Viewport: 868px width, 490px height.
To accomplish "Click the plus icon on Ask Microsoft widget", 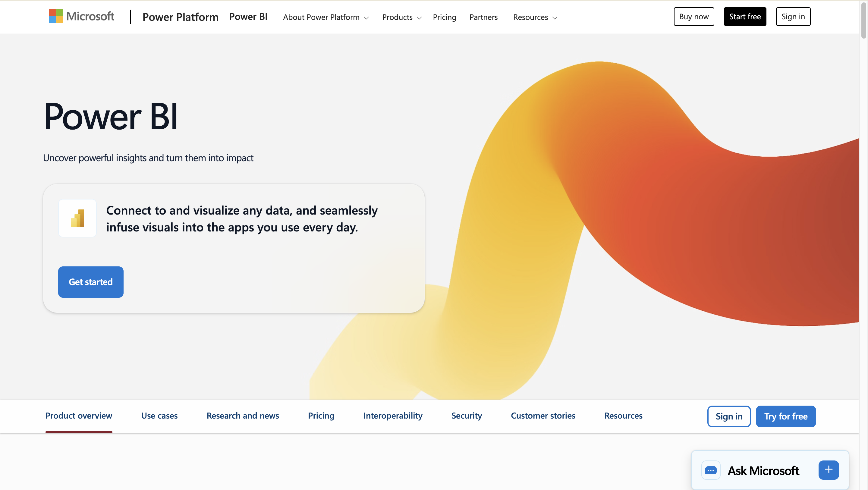I will (829, 470).
